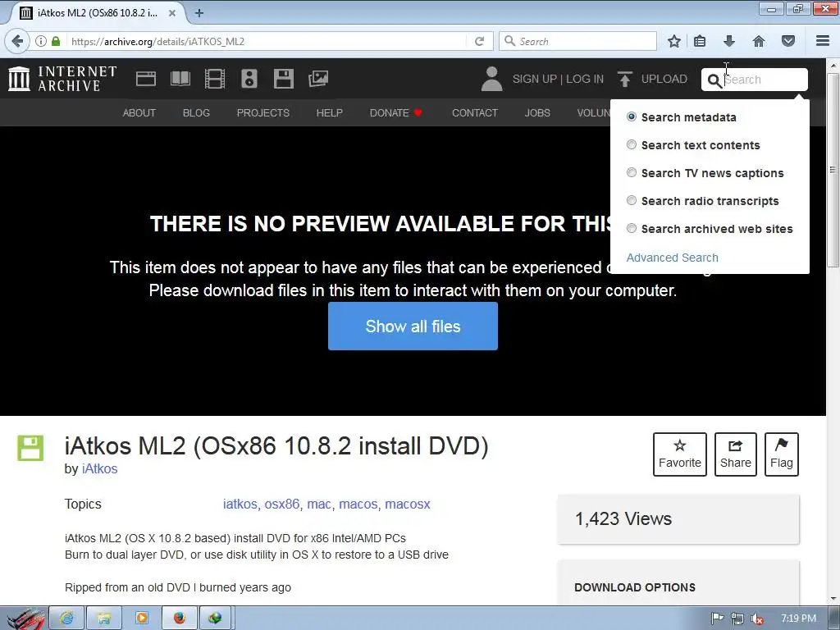Click the Internet Archive logo

pyautogui.click(x=62, y=79)
